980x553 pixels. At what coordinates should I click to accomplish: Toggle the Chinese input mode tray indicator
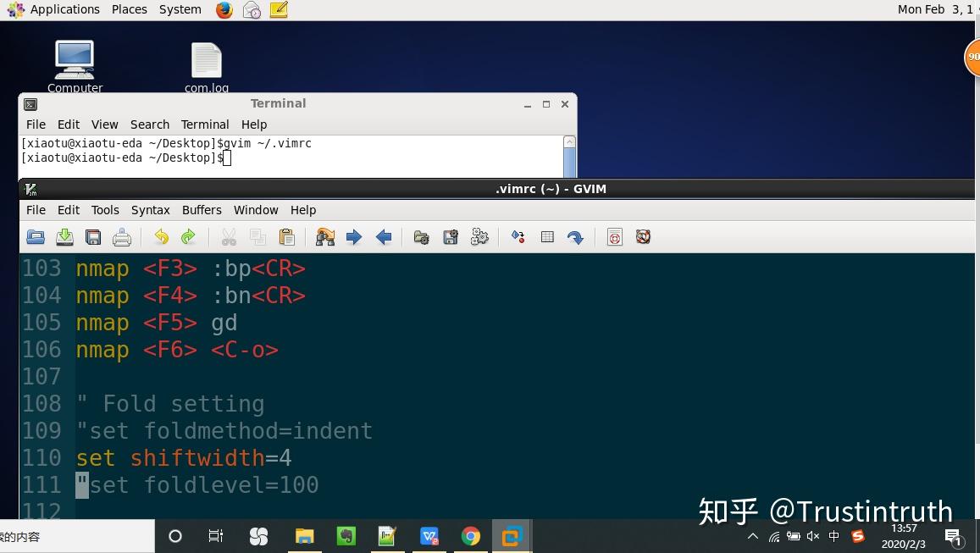coord(833,536)
